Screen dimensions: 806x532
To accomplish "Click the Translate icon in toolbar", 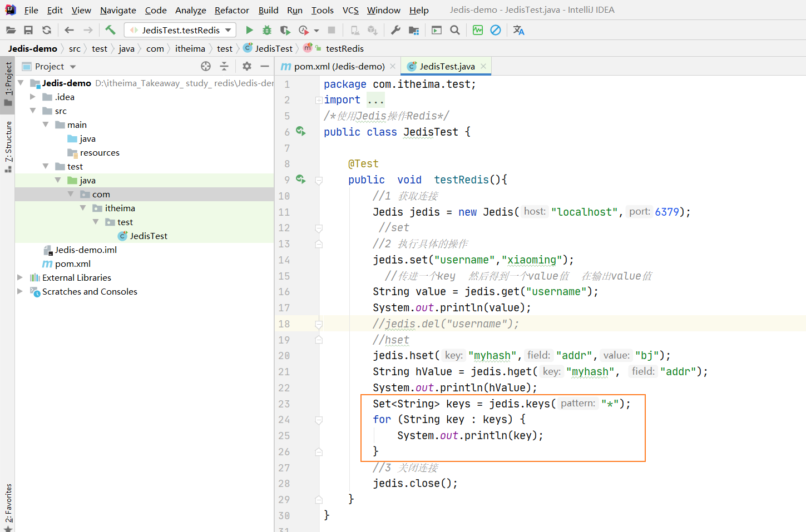I will 518,30.
